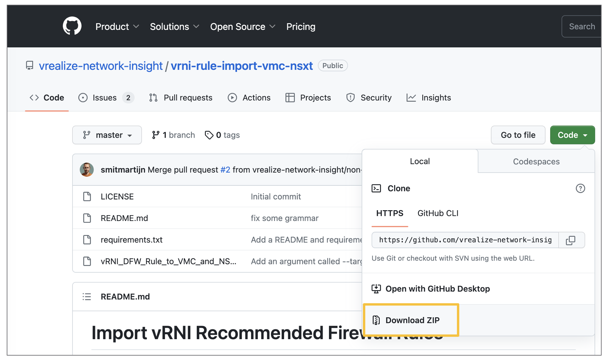The width and height of the screenshot is (609, 364).
Task: Open the vrealize-network-insight organization link
Action: pyautogui.click(x=101, y=66)
